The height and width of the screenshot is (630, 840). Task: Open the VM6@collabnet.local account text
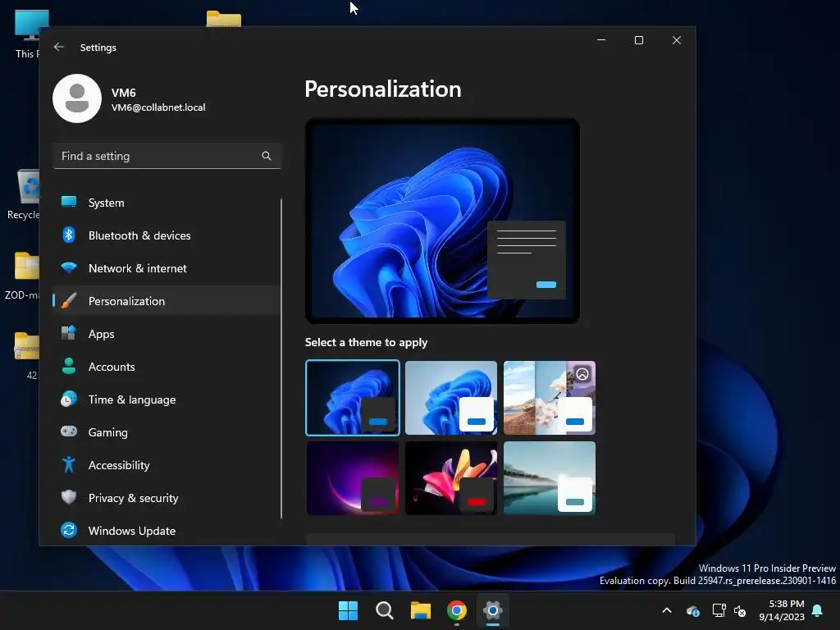(x=158, y=107)
